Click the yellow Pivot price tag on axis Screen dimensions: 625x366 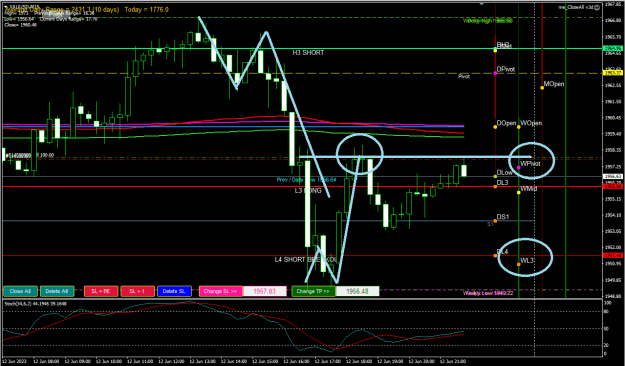pyautogui.click(x=613, y=73)
